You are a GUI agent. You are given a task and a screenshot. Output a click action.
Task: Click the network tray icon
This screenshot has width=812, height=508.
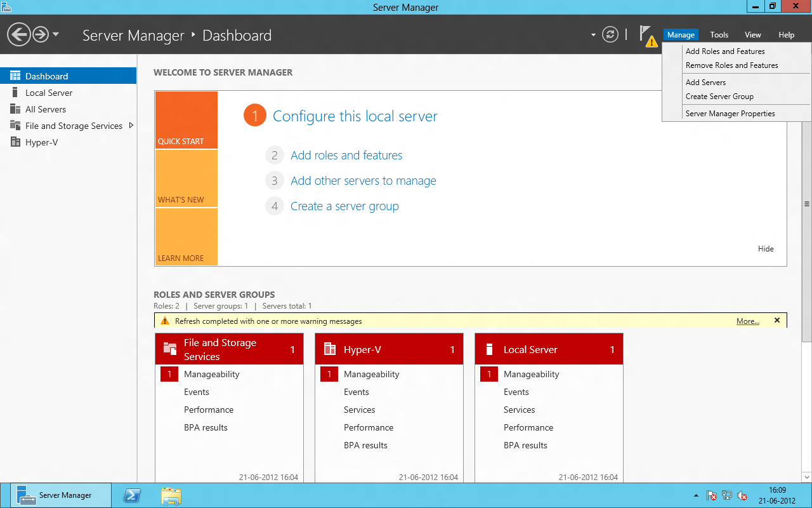pyautogui.click(x=727, y=496)
